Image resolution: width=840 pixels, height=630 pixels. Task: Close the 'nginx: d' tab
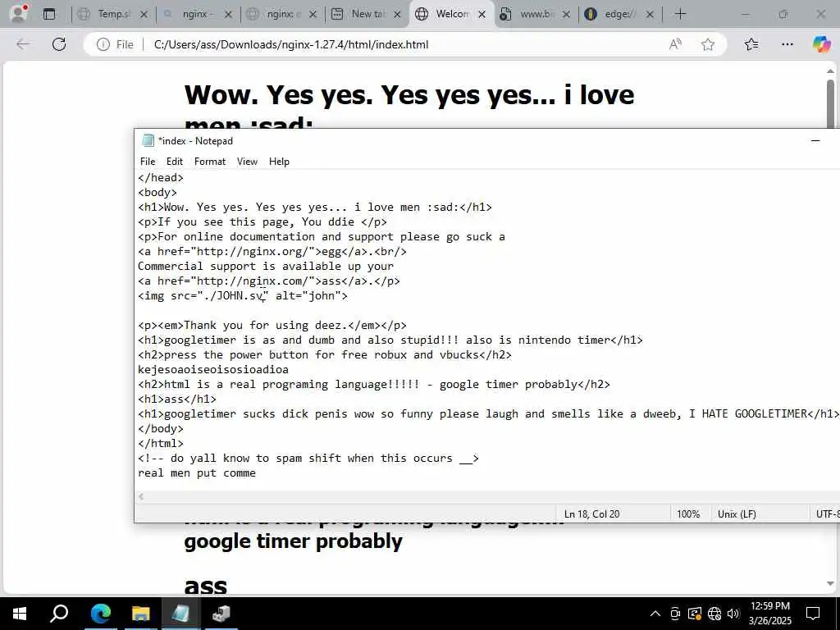(x=313, y=15)
